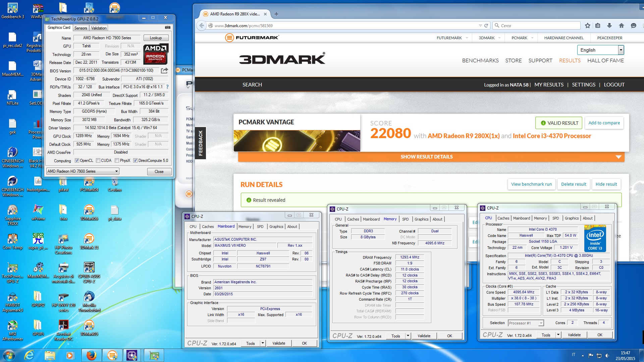Click GPU-Z BIOS share export icon
Viewport: 644px width, 362px height.
tap(164, 70)
